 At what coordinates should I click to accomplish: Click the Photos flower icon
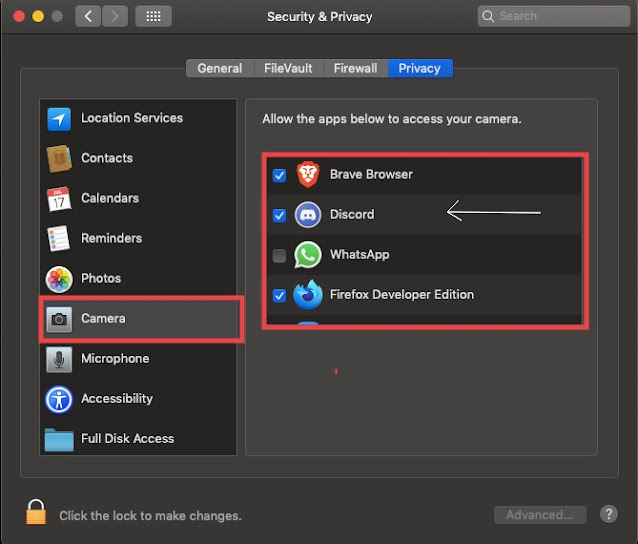click(x=59, y=279)
